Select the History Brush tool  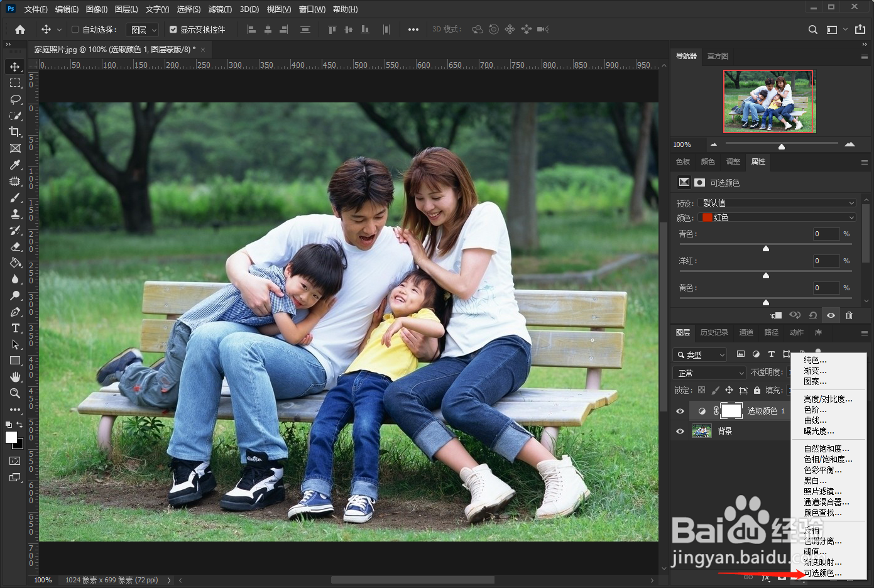15,230
